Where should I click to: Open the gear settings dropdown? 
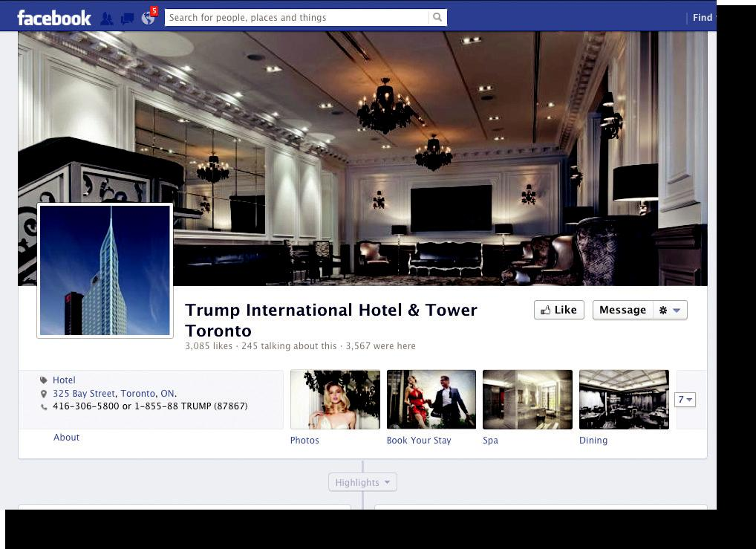point(669,310)
